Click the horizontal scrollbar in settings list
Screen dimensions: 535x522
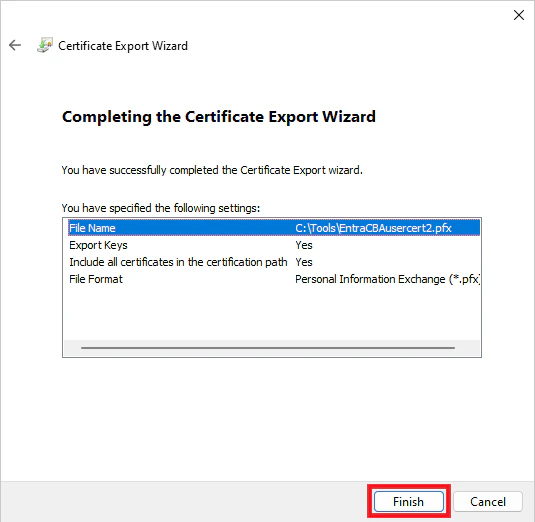click(268, 348)
